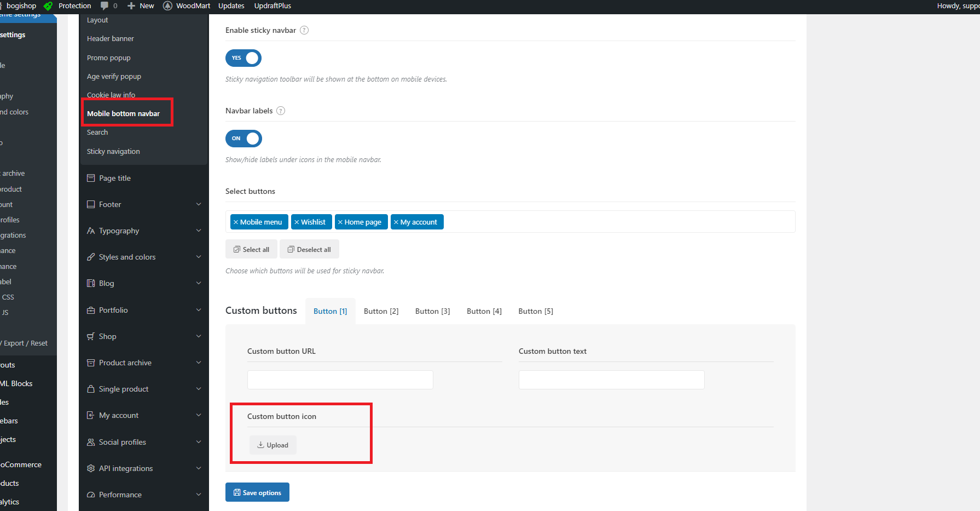Click the Select all button
This screenshot has width=980, height=511.
coord(251,249)
